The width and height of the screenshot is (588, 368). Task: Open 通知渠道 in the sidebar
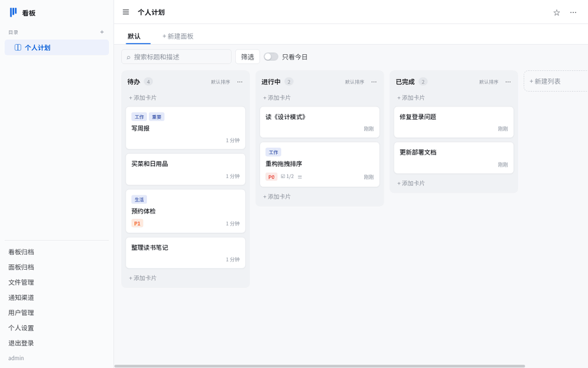pos(21,297)
